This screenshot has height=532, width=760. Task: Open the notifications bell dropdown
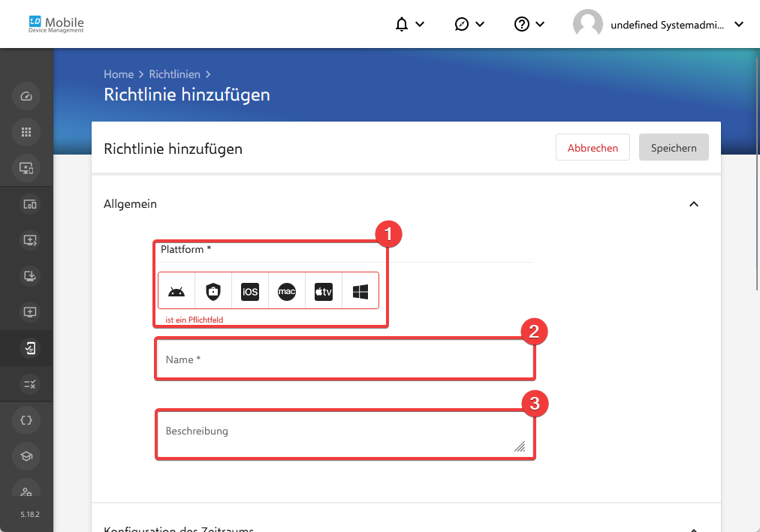[409, 24]
